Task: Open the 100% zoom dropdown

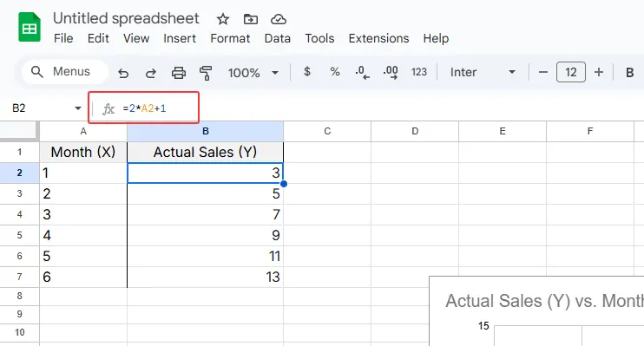Action: click(253, 73)
